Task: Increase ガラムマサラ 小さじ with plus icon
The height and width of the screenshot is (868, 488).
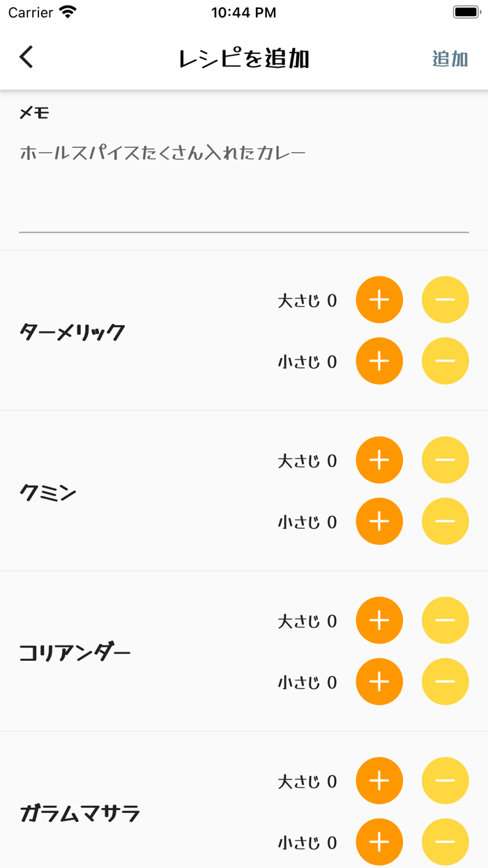Action: tap(379, 841)
